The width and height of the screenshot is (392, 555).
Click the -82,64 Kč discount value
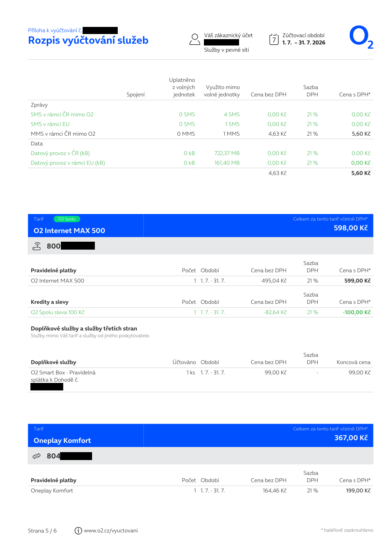click(x=275, y=312)
